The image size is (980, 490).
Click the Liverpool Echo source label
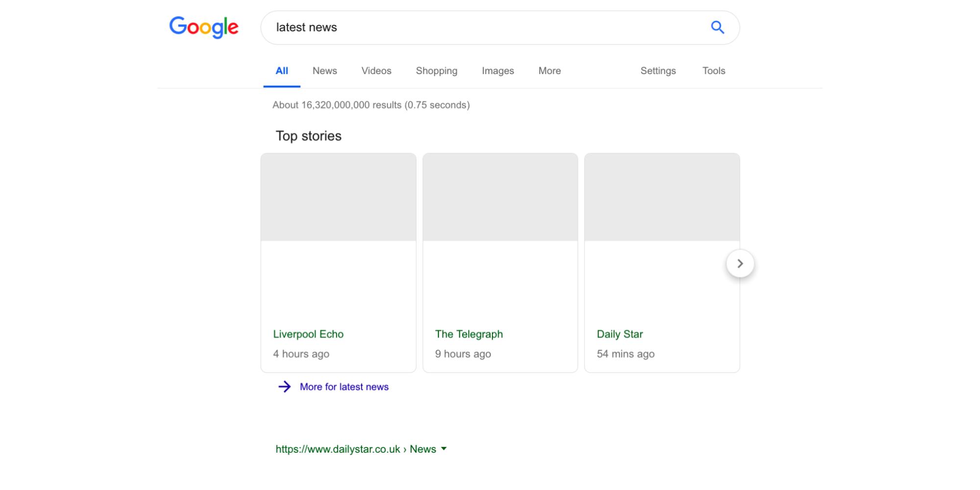[308, 334]
